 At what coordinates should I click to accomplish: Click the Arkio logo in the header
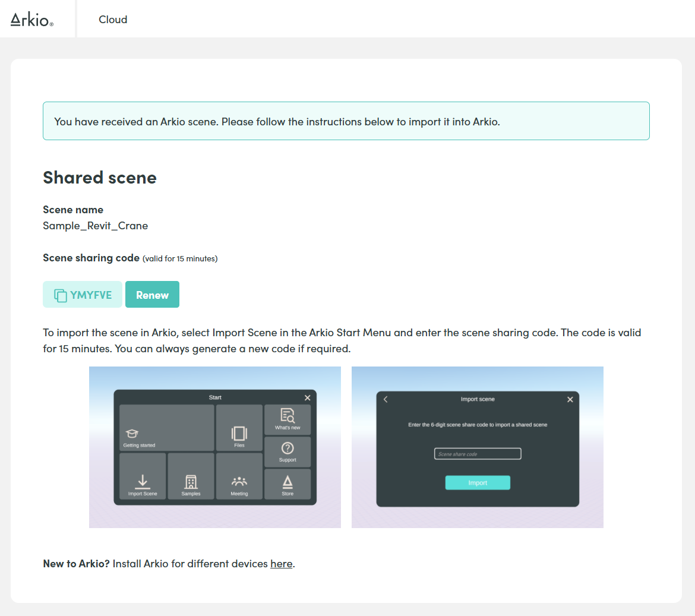pos(32,20)
